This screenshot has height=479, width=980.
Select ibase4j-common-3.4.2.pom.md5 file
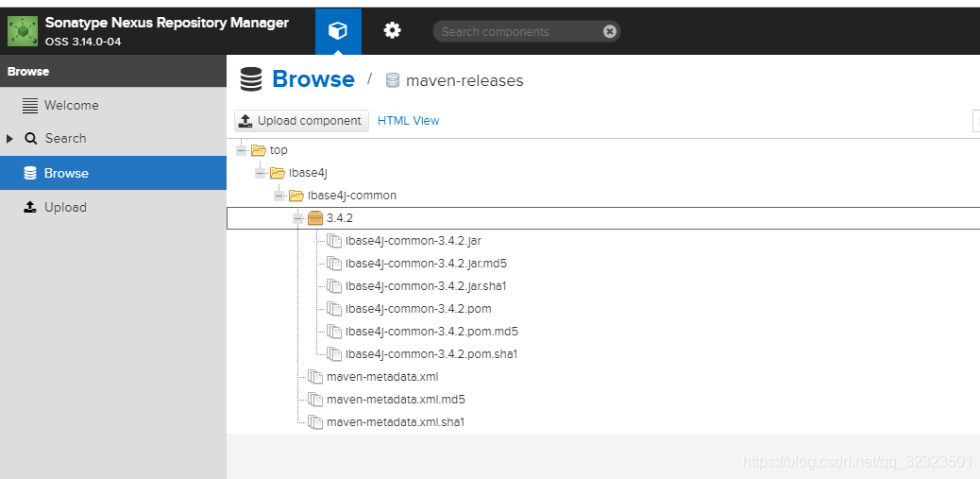(431, 332)
